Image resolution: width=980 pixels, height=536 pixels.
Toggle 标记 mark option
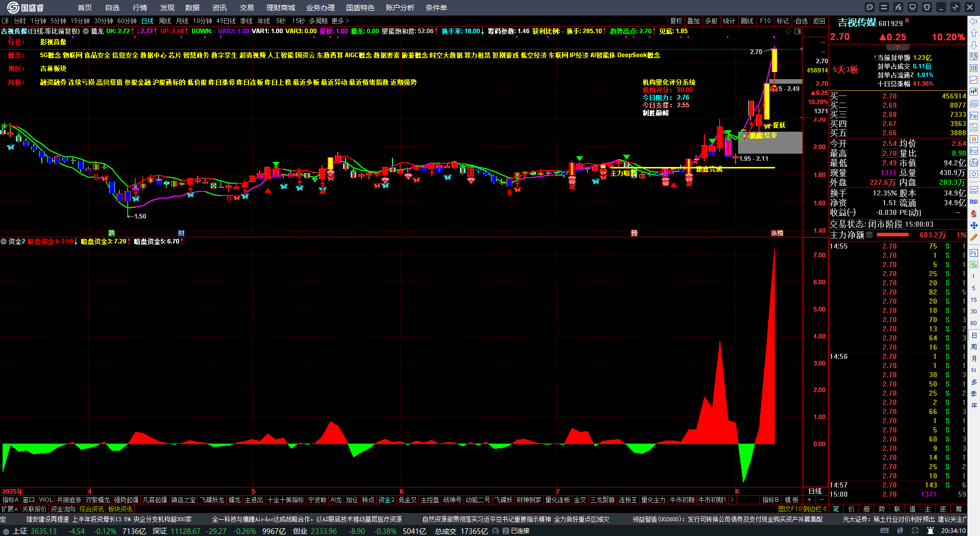point(783,21)
